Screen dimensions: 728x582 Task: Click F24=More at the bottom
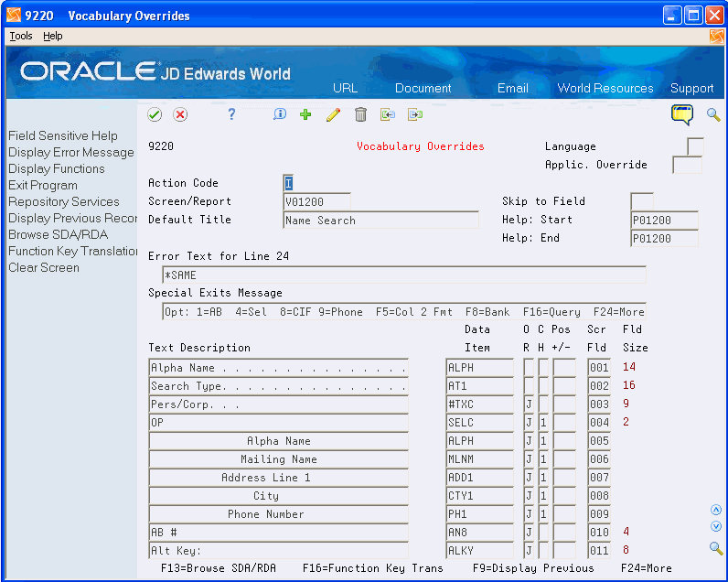point(647,568)
